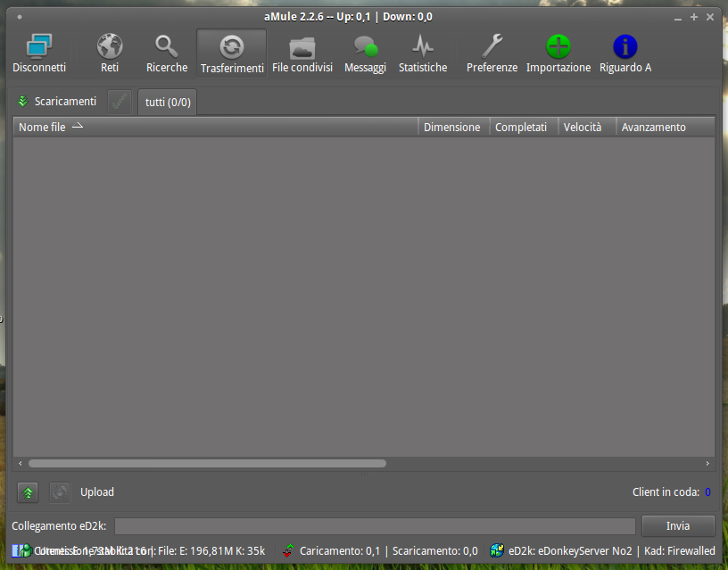Sort by Avanzamento column header
The image size is (728, 570).
click(x=666, y=128)
